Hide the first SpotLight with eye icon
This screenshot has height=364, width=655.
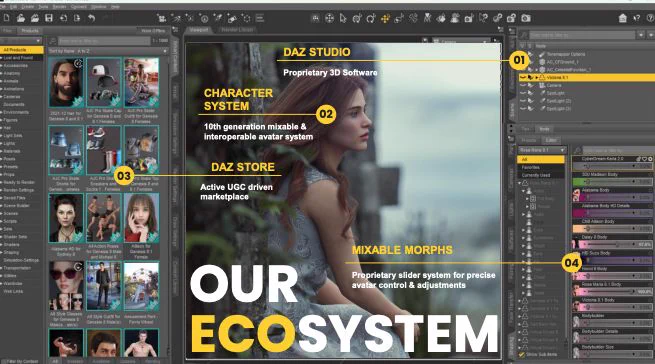point(523,93)
